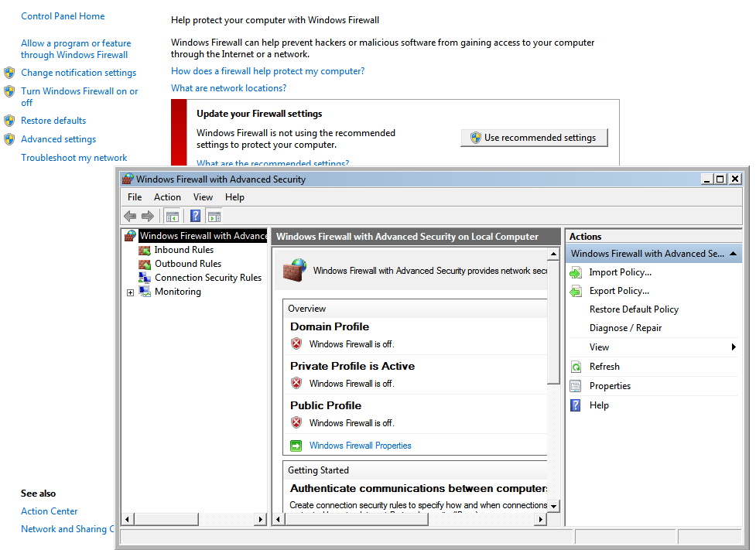Open the View menu in menu bar
This screenshot has width=756, height=550.
203,197
